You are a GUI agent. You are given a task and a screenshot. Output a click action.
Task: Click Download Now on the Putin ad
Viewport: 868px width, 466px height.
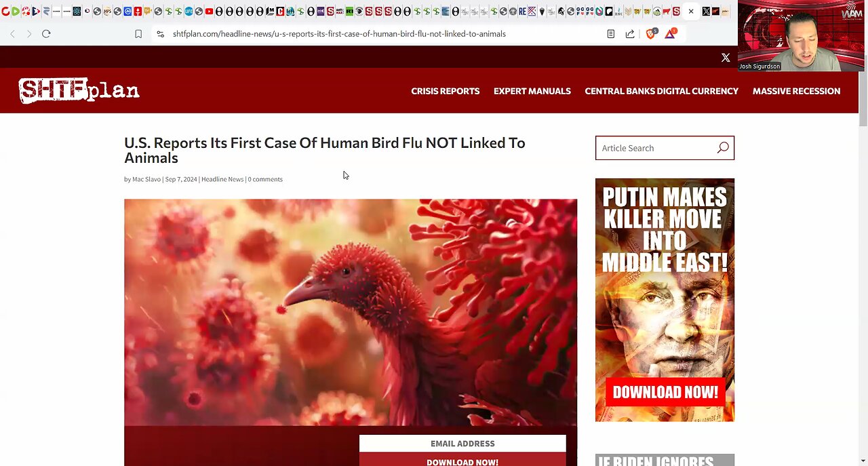(665, 392)
